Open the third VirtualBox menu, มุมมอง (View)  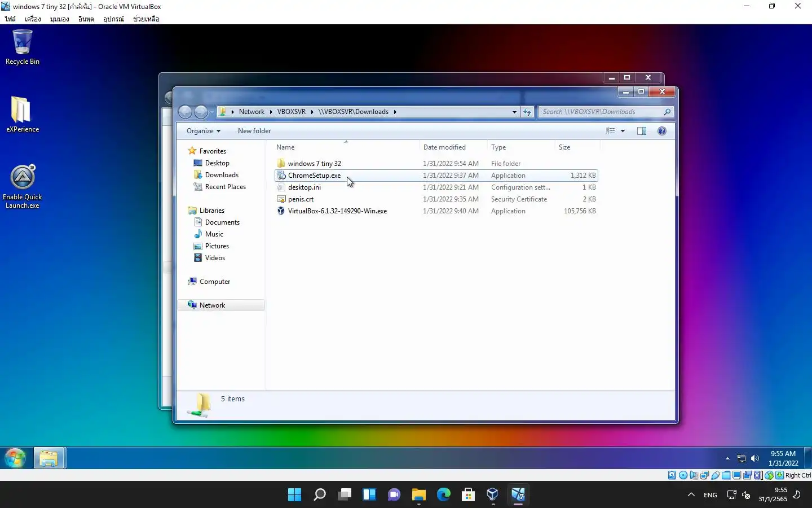(x=59, y=19)
